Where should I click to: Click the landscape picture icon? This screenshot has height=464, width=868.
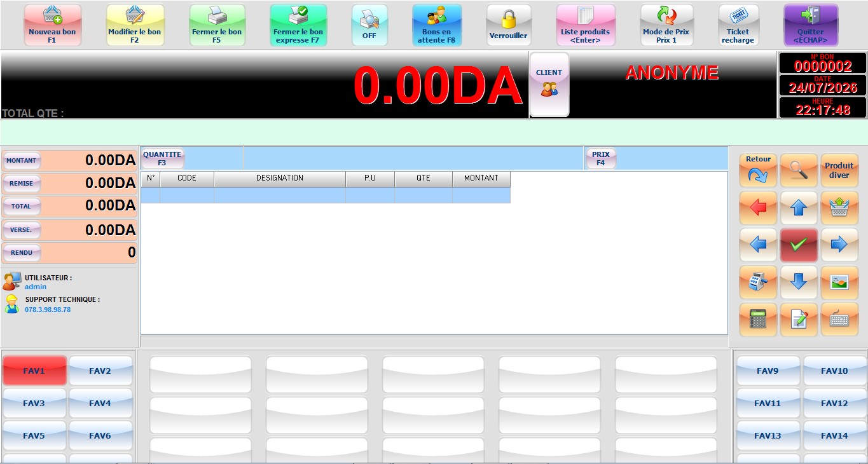pos(839,282)
